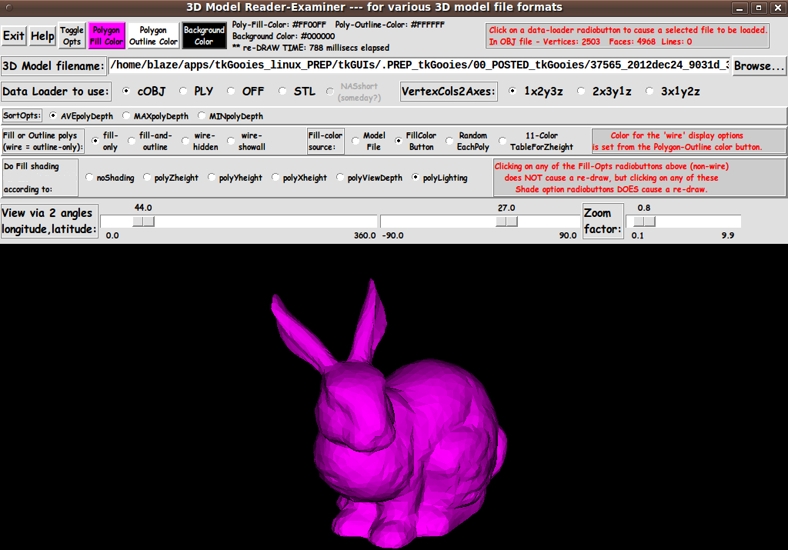Click the 'Poly-Fill-Color: #FF00FF' text

pyautogui.click(x=279, y=25)
